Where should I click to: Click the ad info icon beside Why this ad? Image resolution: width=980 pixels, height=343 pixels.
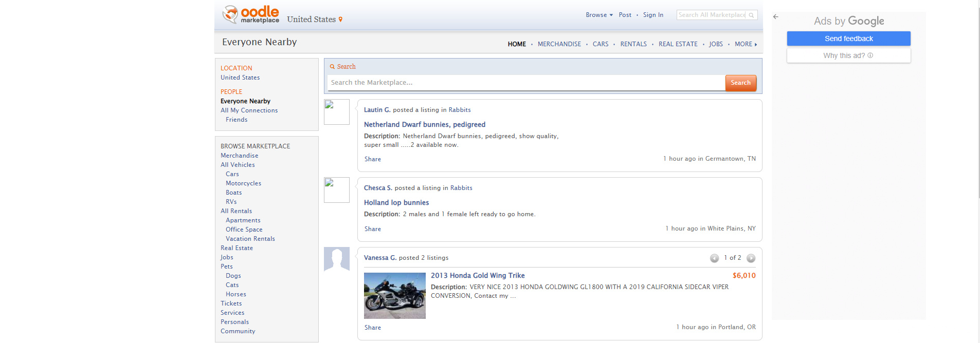point(870,55)
